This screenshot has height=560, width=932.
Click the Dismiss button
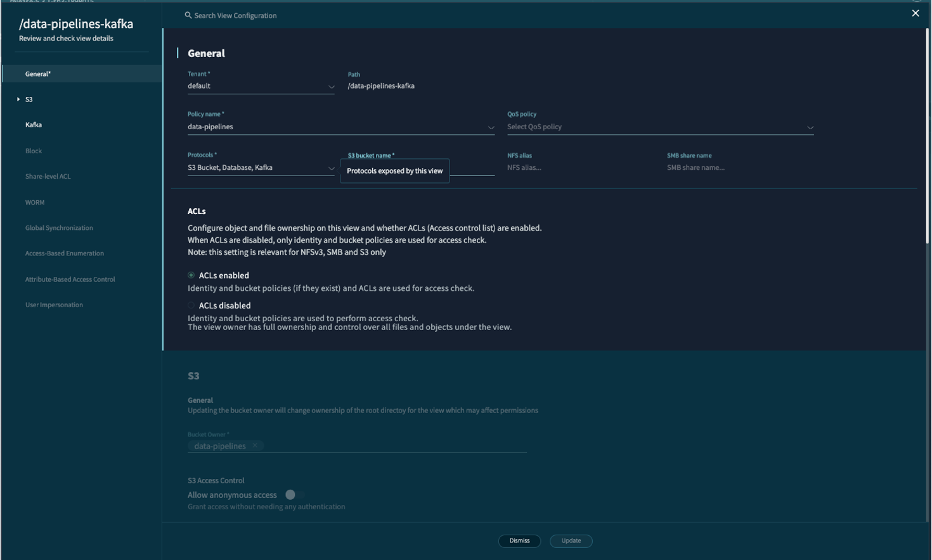coord(519,541)
